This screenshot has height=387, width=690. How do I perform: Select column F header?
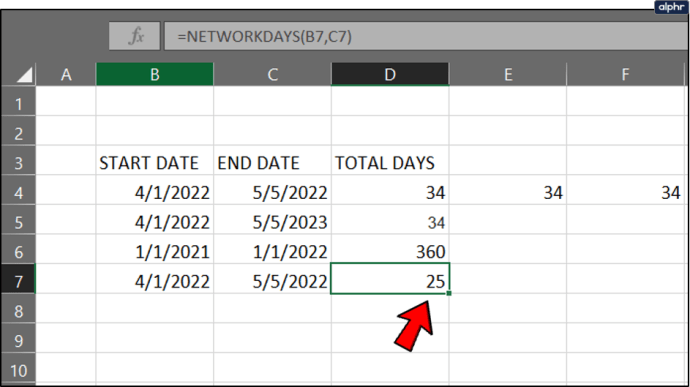625,74
